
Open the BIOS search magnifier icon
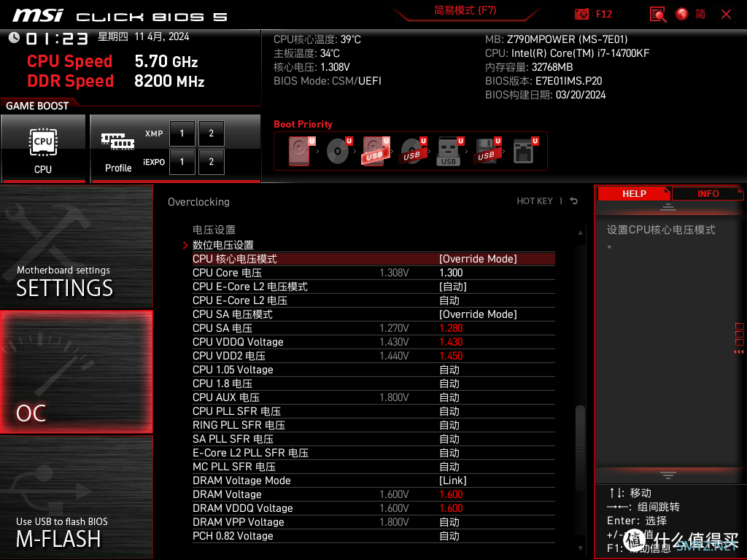tap(658, 15)
